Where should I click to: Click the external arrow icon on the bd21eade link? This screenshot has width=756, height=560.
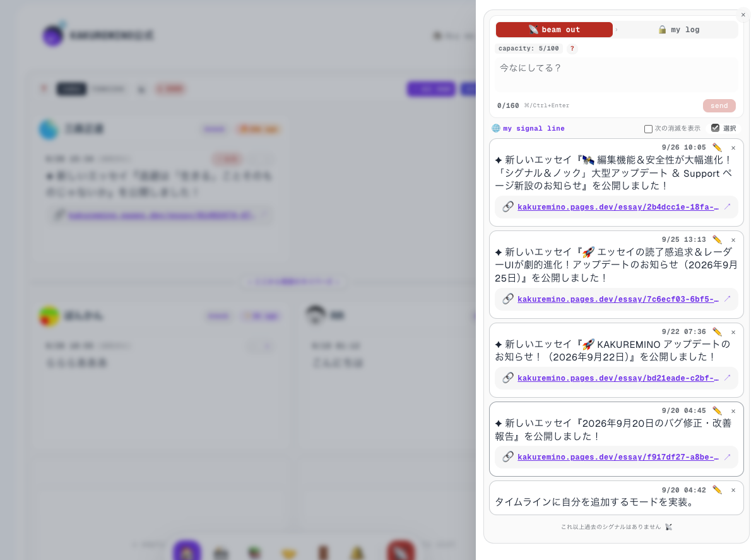727,378
